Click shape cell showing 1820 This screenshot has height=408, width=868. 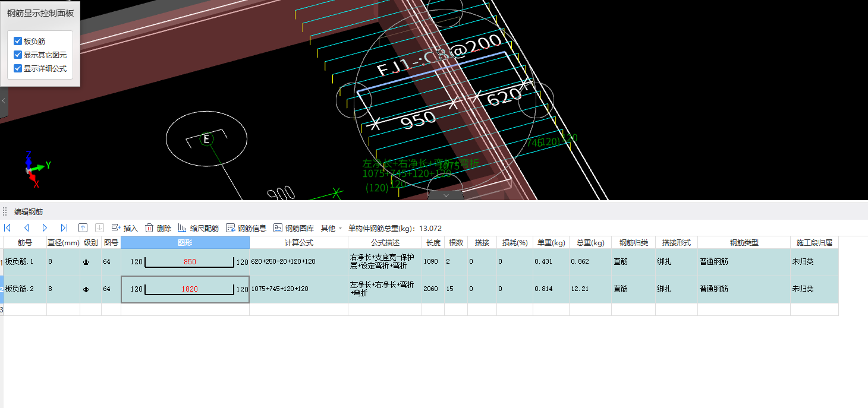click(185, 289)
